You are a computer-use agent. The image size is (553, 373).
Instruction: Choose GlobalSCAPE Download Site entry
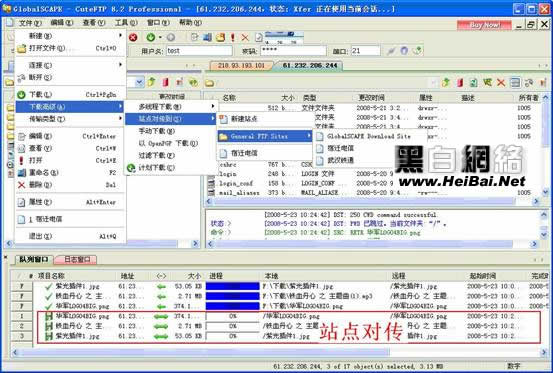(x=369, y=136)
